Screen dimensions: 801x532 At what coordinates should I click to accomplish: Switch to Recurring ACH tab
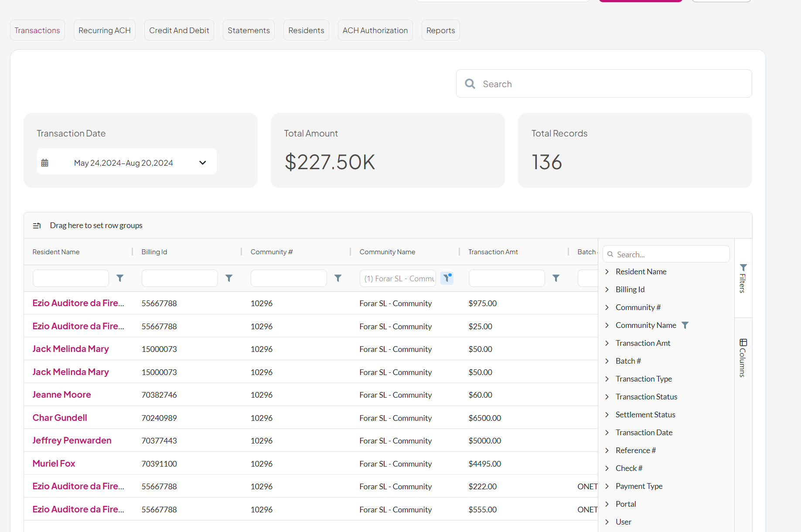[x=105, y=31]
